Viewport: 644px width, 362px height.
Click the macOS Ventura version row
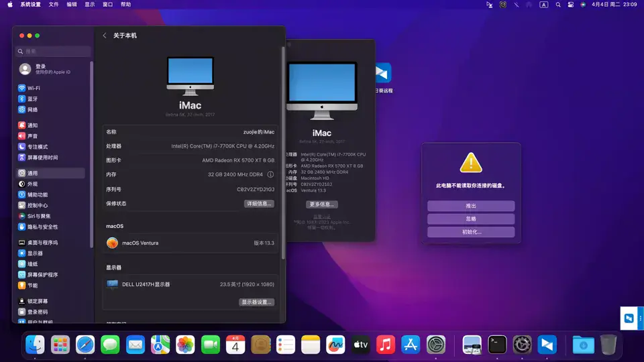pos(190,243)
